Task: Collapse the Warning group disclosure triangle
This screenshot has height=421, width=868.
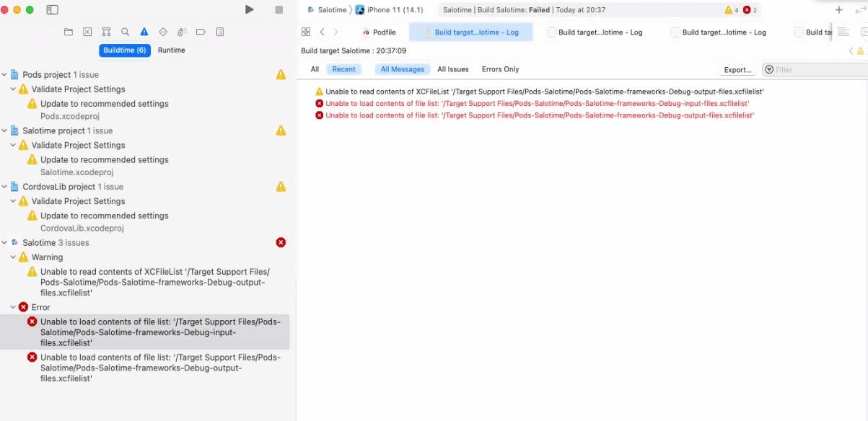Action: tap(13, 257)
